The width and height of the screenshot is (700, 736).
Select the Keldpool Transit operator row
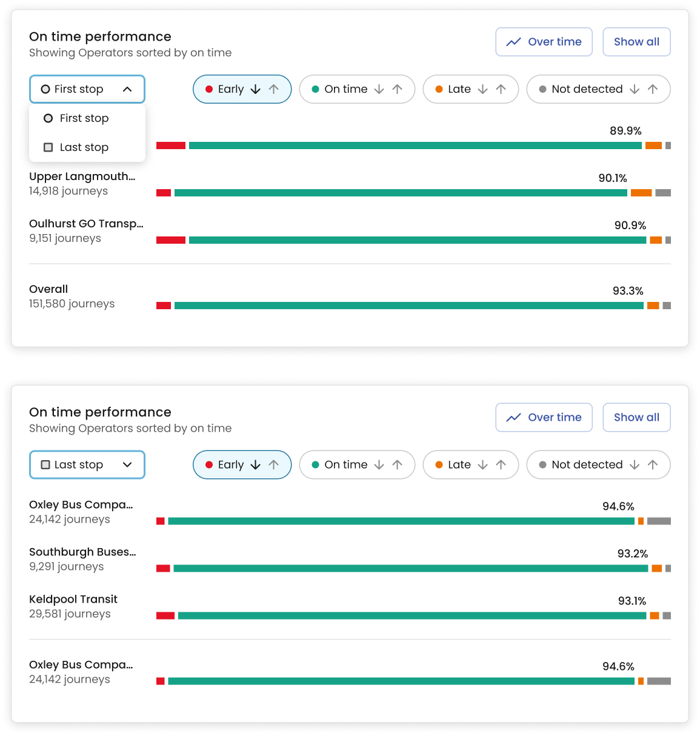350,607
